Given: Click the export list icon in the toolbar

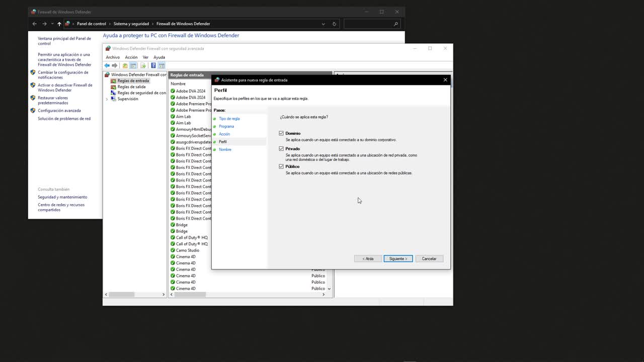Looking at the screenshot, I should (x=143, y=65).
